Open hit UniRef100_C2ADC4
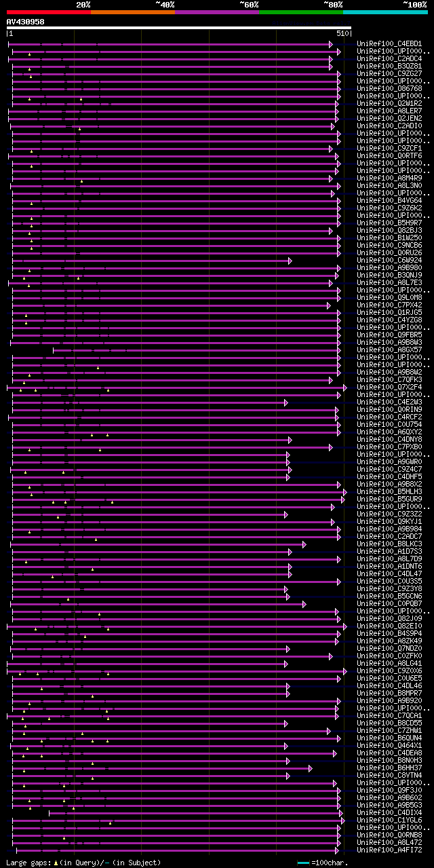Viewport: 434px width, 868px height. pyautogui.click(x=389, y=59)
